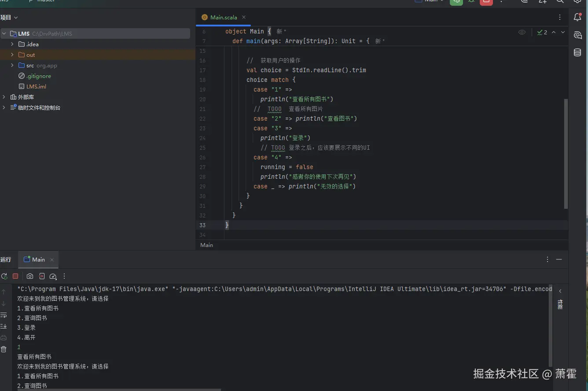588x391 pixels.
Task: Open inspections widget showing 2 warnings
Action: click(x=542, y=32)
